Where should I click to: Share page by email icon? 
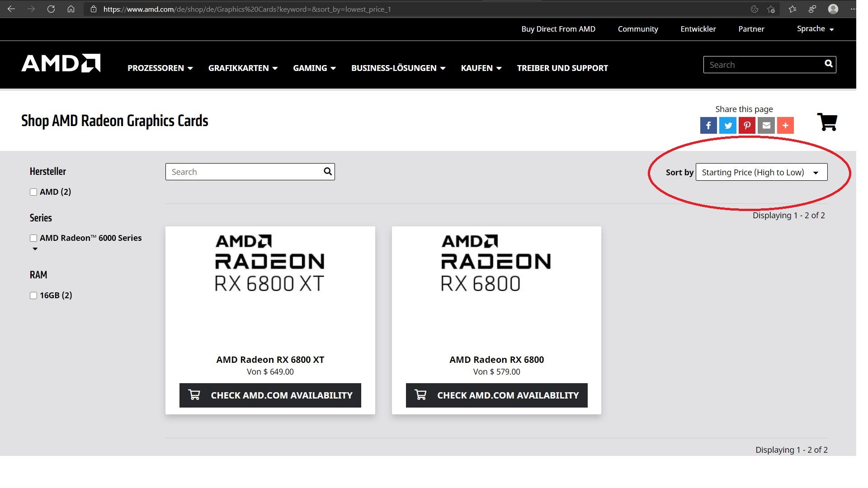click(766, 125)
